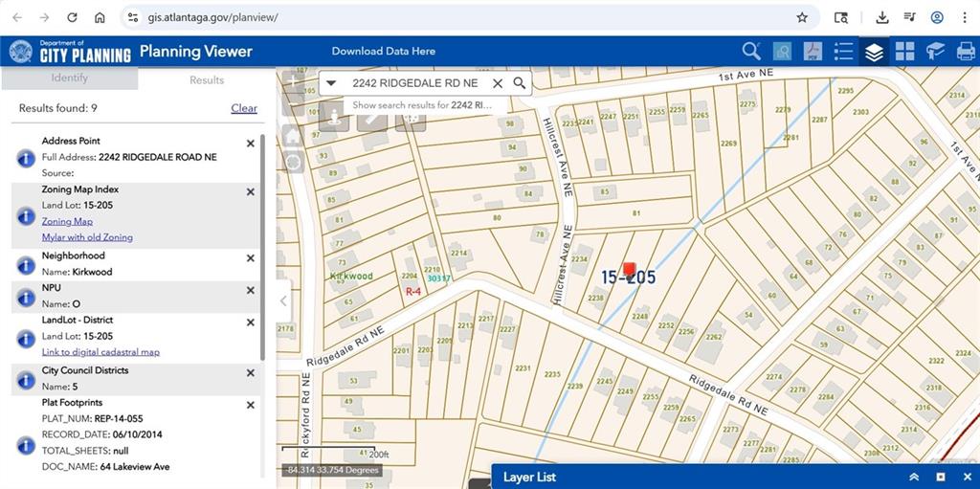This screenshot has width=980, height=489.
Task: Click the magnifier query icon in header
Action: [751, 52]
